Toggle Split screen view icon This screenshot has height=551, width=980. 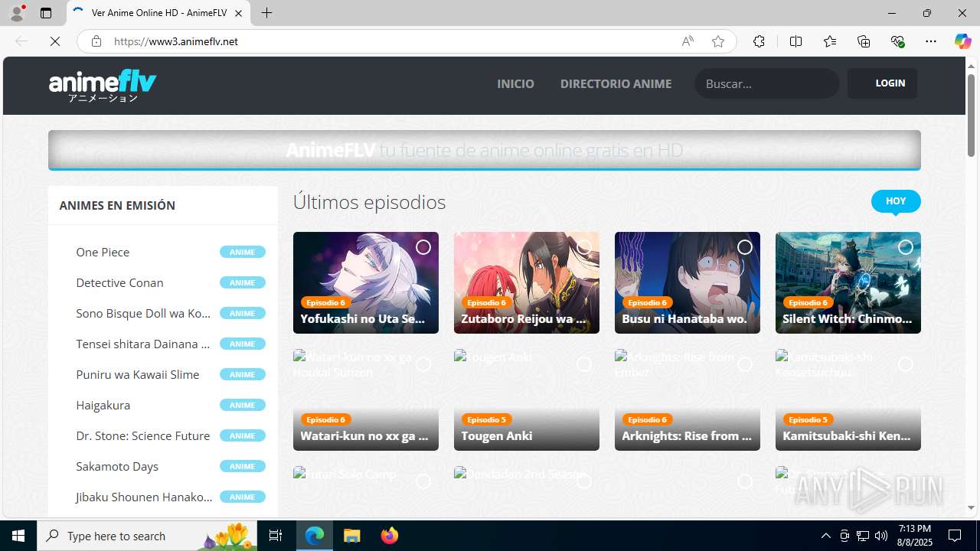pyautogui.click(x=795, y=41)
